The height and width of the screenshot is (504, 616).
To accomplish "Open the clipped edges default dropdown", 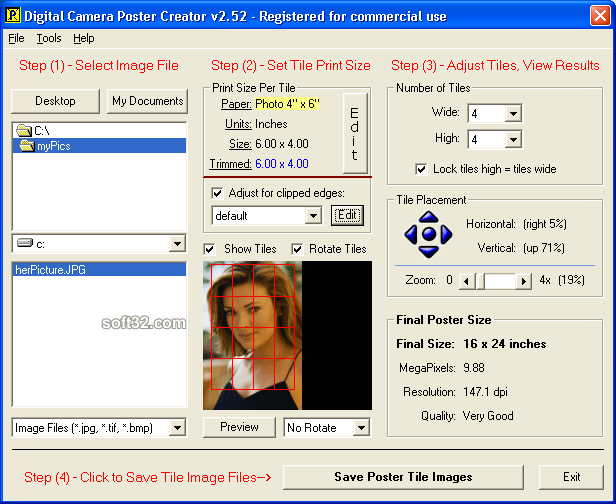I will (x=313, y=216).
